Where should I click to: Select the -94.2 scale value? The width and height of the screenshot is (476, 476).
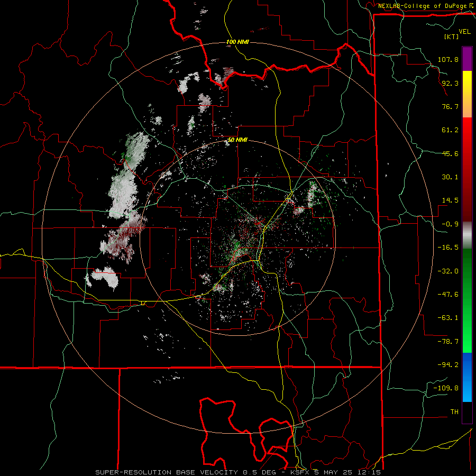[x=448, y=365]
